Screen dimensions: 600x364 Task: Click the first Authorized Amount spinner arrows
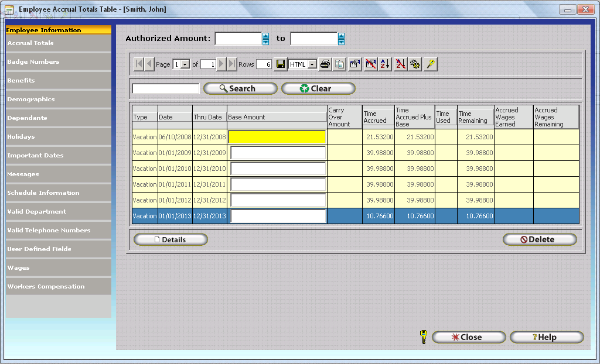(x=265, y=39)
